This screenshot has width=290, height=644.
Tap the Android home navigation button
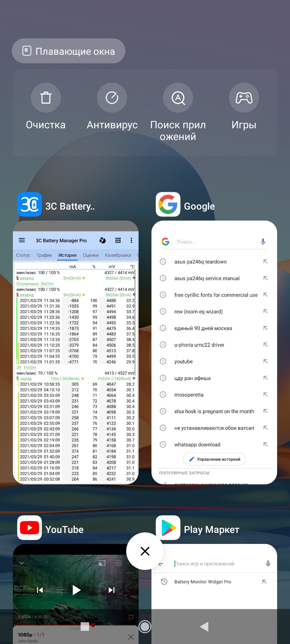point(145,627)
